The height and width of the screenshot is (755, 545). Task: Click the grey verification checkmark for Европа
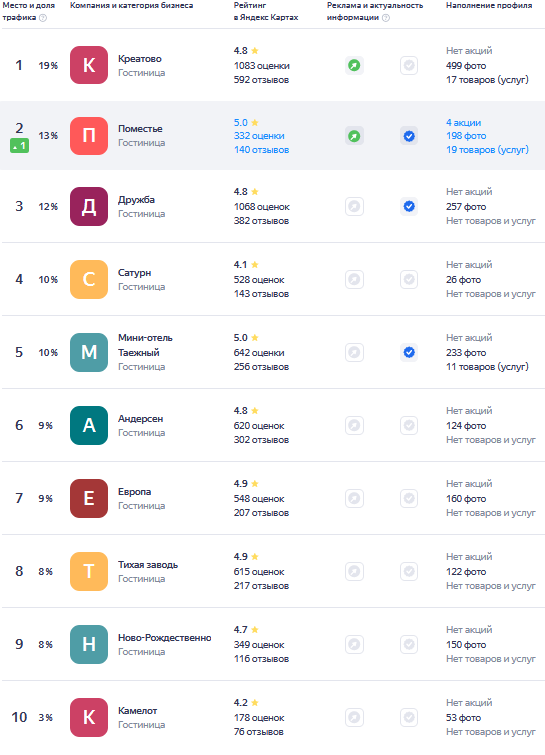pos(409,498)
